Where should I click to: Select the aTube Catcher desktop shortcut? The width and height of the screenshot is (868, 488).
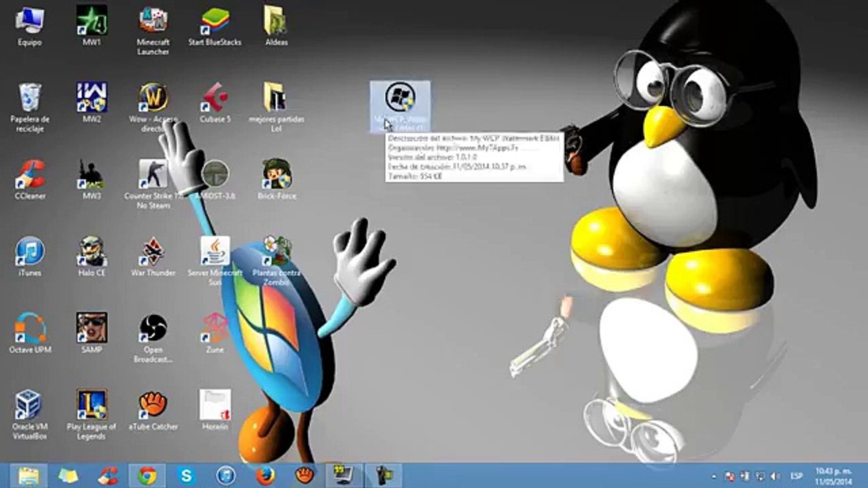tap(153, 411)
